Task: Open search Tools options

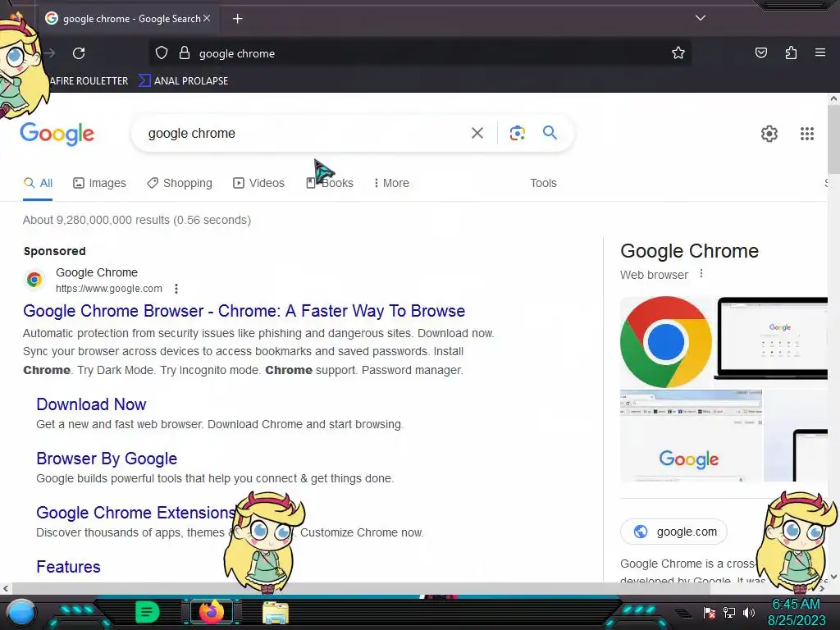Action: click(x=543, y=183)
